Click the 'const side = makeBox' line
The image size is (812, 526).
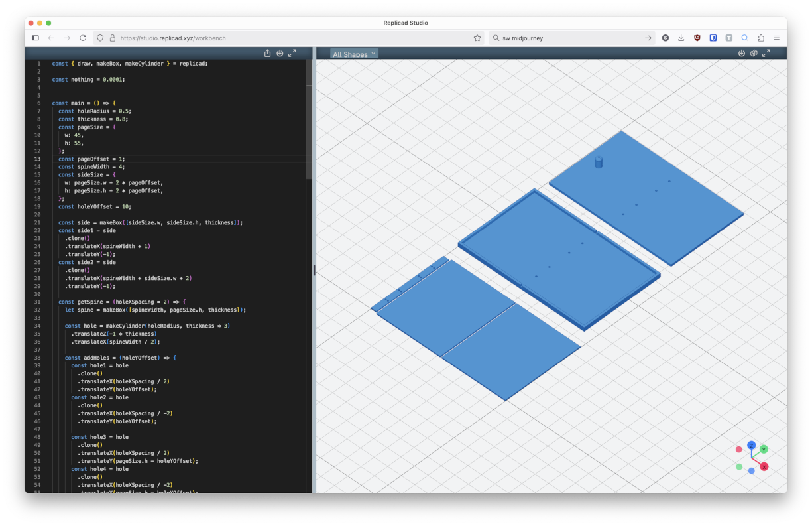tap(150, 222)
